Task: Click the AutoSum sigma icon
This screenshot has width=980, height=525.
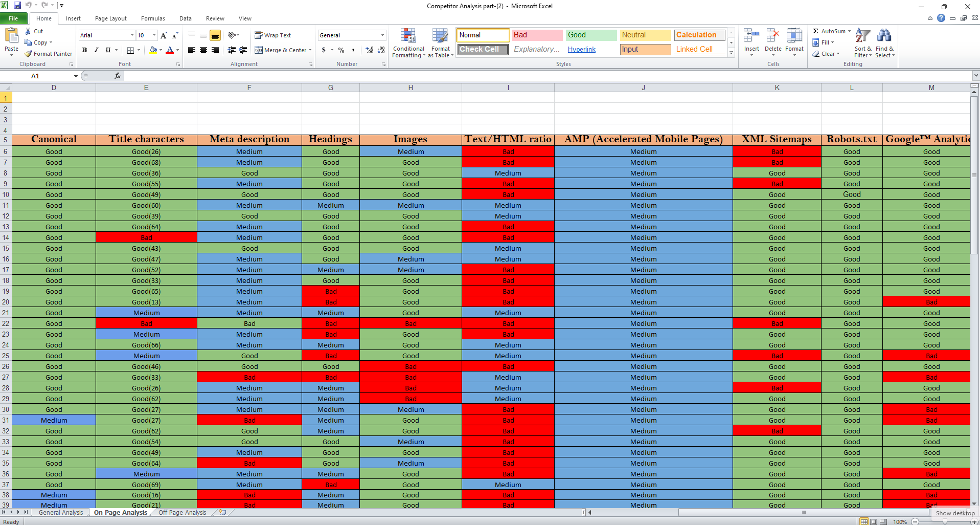Action: coord(816,31)
